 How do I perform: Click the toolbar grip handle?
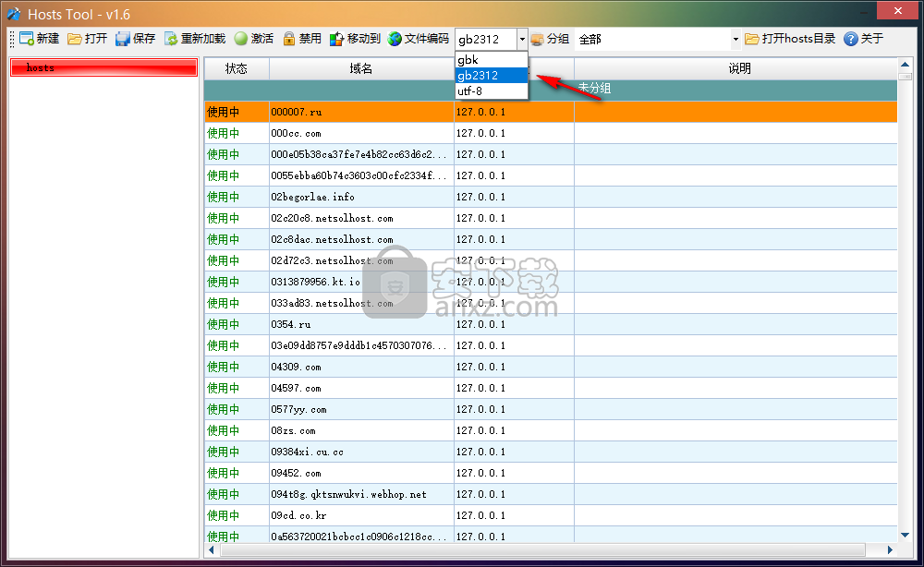point(12,40)
